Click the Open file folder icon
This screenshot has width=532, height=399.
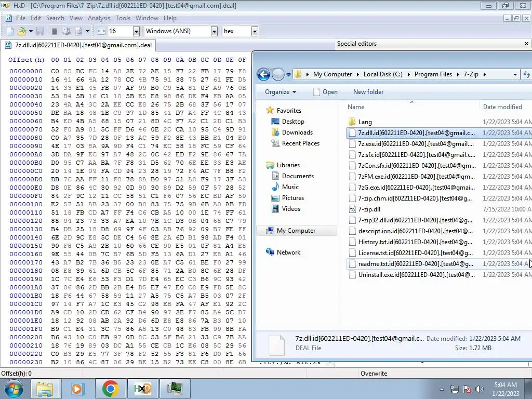22,31
